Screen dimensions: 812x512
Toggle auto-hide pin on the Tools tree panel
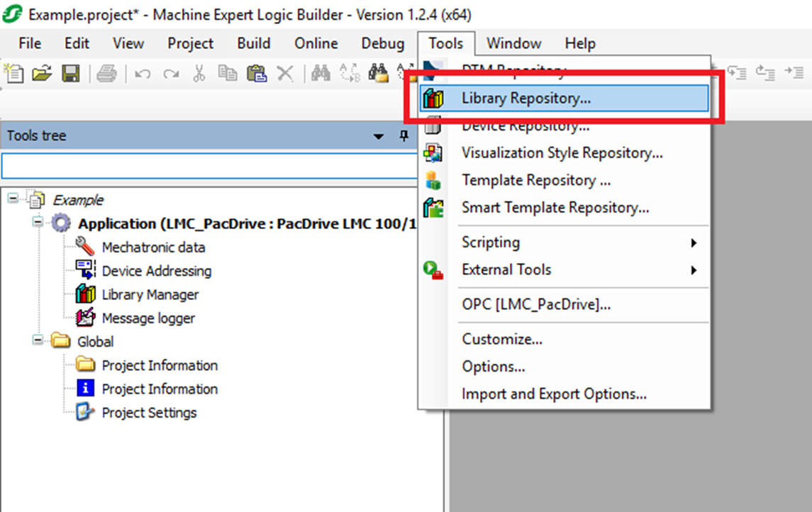tap(404, 135)
